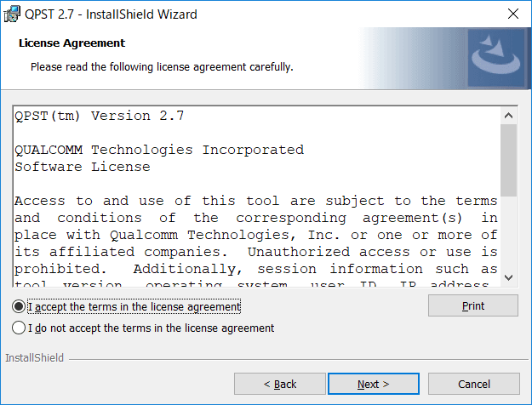Click the 'QPST(tm) Version 2.7' line in license
Image resolution: width=532 pixels, height=405 pixels.
coord(99,116)
